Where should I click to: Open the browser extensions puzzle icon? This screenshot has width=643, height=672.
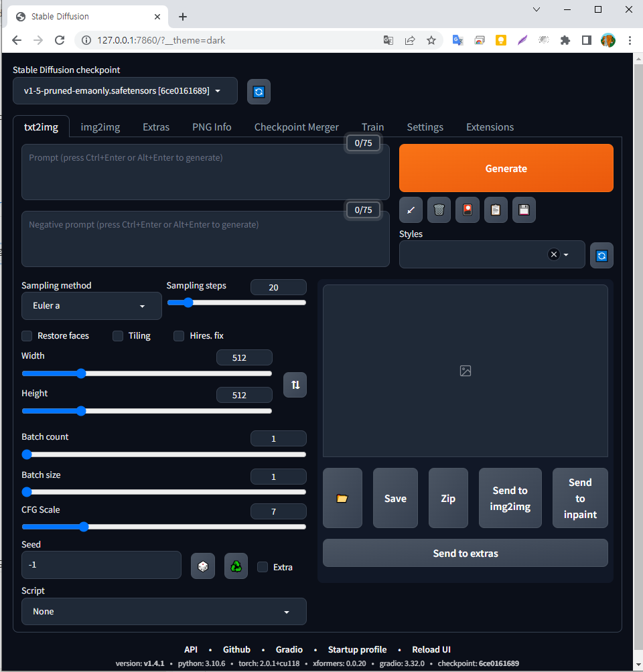[x=565, y=40]
